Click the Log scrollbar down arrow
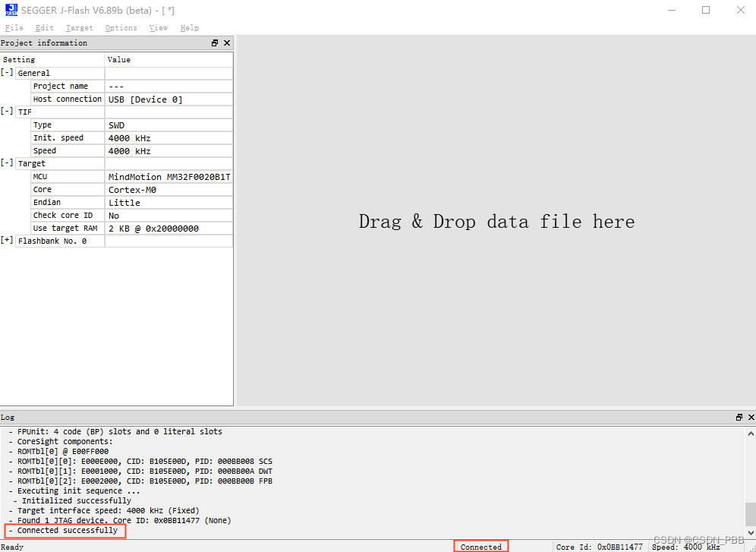This screenshot has height=552, width=756. coord(751,532)
